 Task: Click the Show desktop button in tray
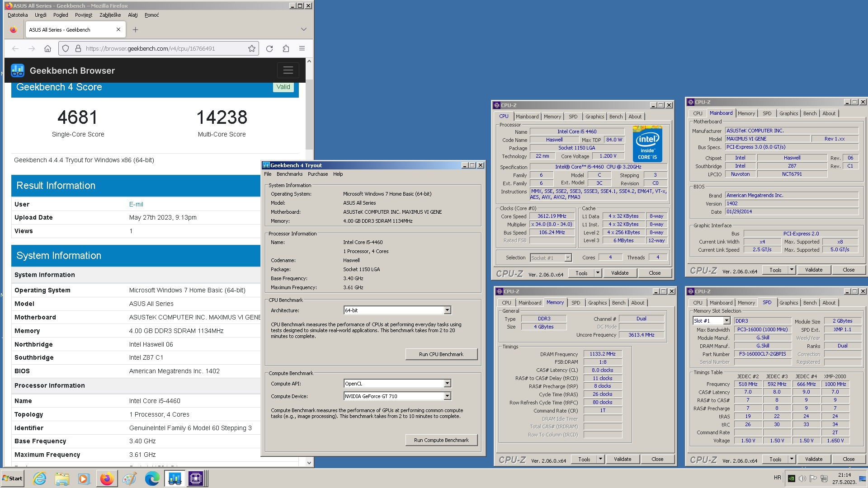(862, 479)
